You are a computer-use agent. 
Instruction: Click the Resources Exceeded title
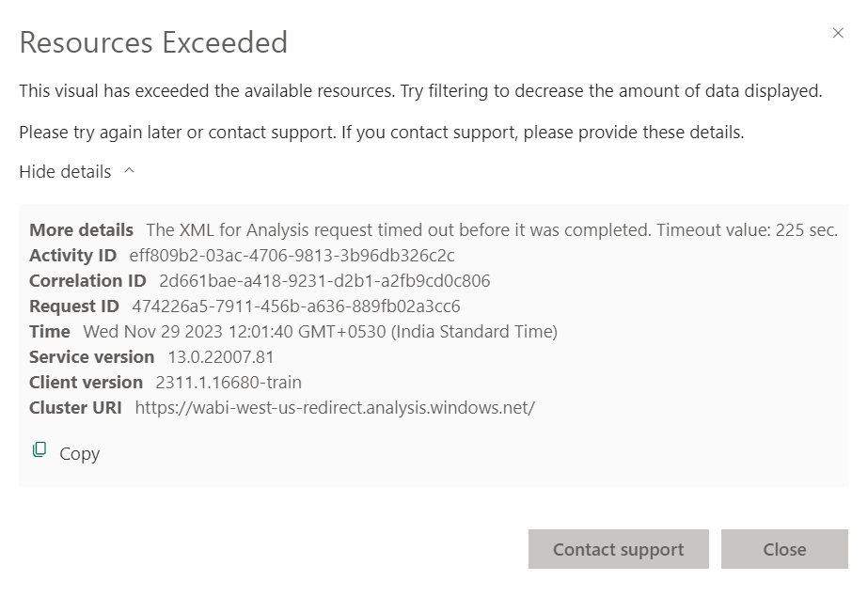(x=153, y=42)
